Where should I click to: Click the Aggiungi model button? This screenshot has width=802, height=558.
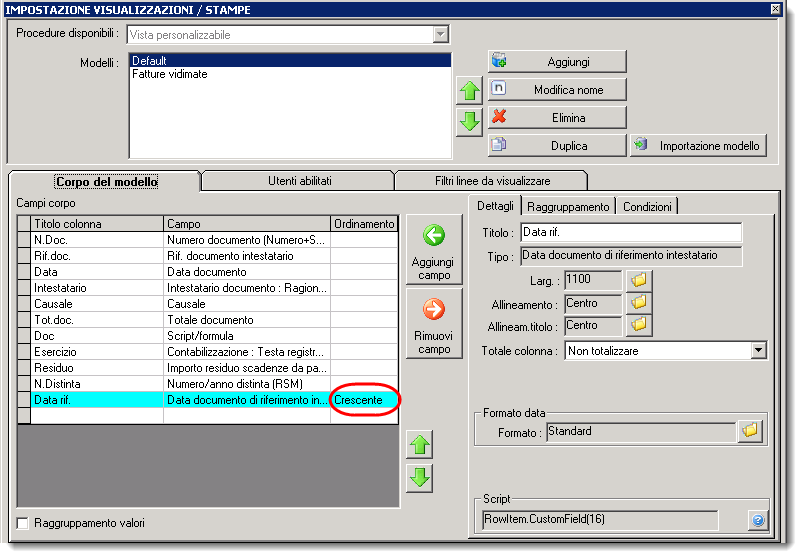(557, 62)
